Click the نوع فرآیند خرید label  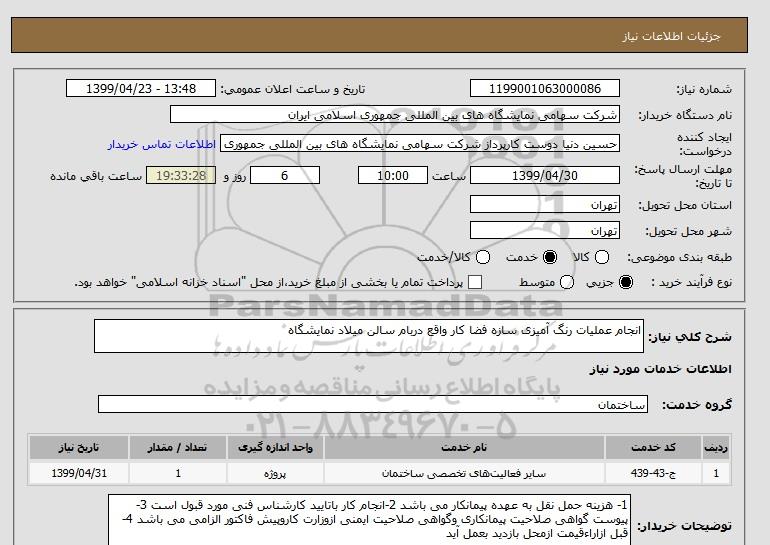[691, 282]
